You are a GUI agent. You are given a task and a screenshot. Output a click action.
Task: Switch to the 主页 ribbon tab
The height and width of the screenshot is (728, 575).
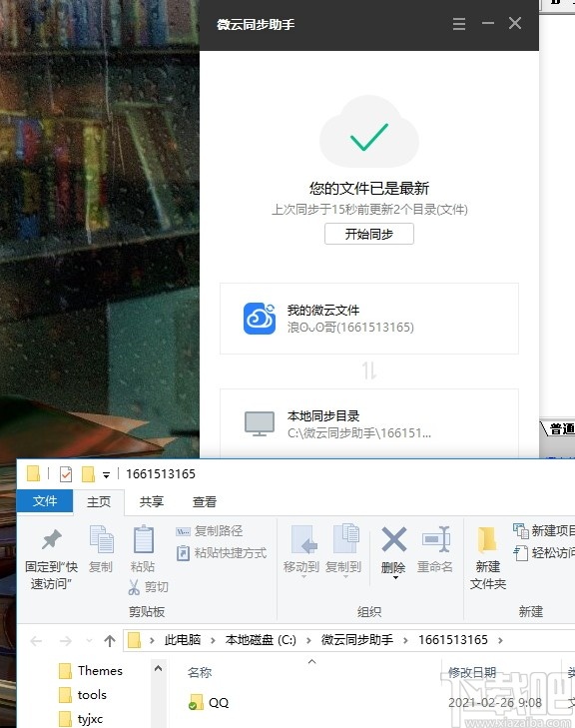click(99, 502)
